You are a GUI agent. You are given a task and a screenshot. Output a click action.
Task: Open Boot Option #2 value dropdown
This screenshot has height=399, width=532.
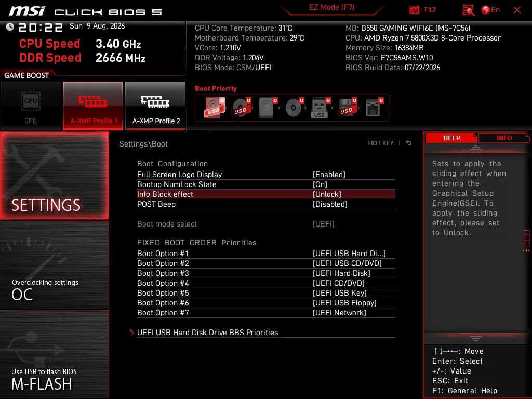pyautogui.click(x=347, y=263)
